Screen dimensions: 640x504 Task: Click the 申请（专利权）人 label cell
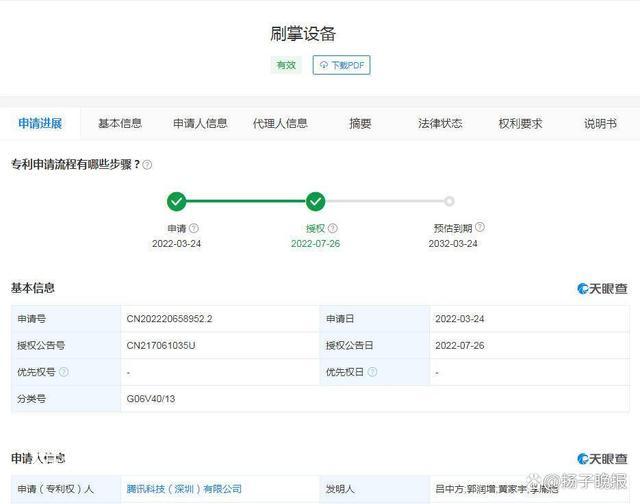click(x=66, y=488)
